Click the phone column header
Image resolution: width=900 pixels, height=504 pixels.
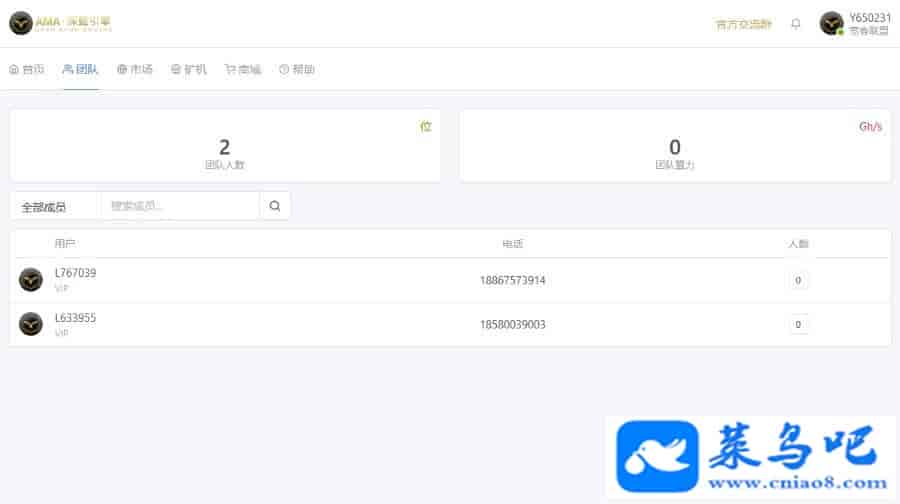[x=513, y=243]
